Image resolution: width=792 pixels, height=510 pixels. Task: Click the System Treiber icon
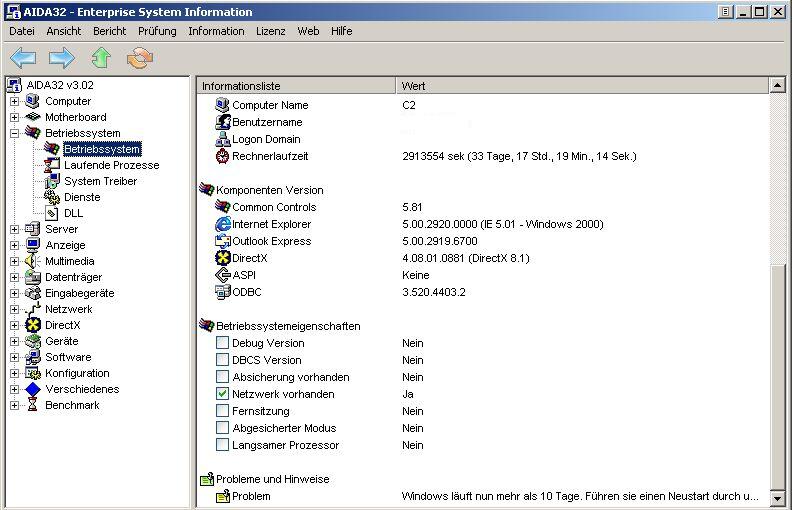click(51, 181)
